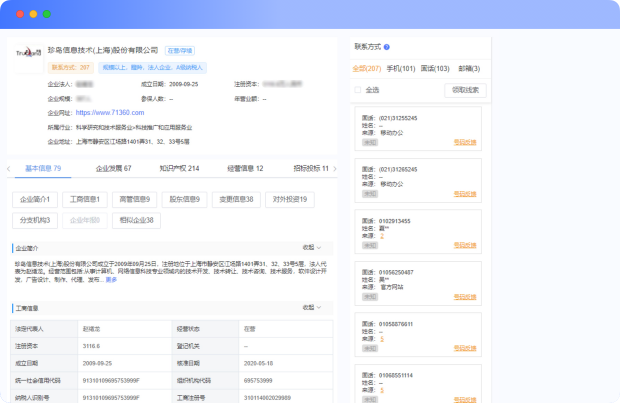Click the yellow macOS minimize dot

(x=32, y=15)
